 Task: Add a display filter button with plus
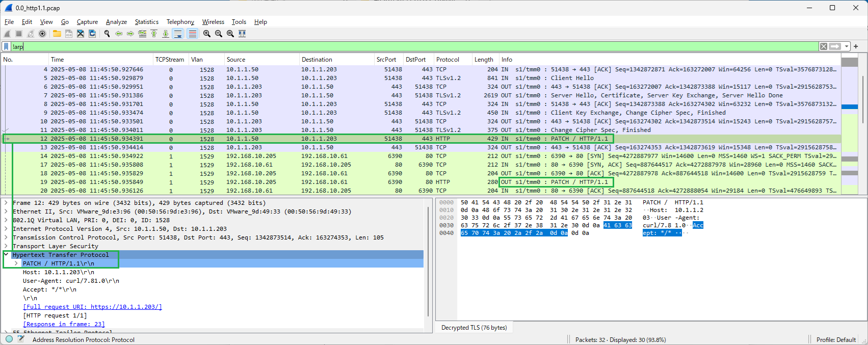(x=856, y=46)
